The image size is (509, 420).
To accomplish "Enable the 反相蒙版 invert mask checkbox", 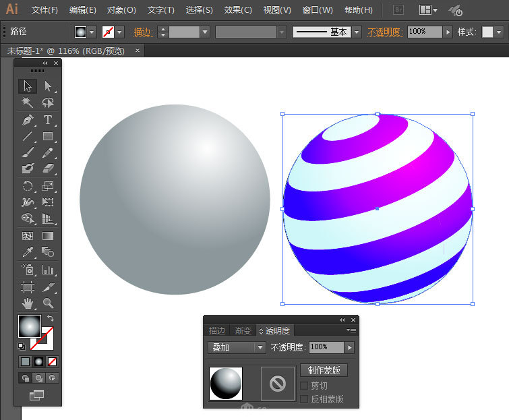I will (x=304, y=399).
